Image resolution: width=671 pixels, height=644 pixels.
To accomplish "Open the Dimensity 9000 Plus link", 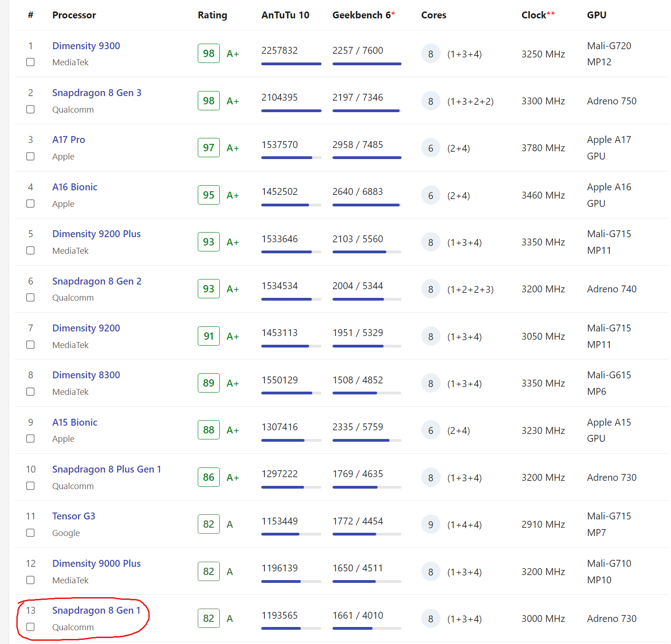I will (x=97, y=564).
